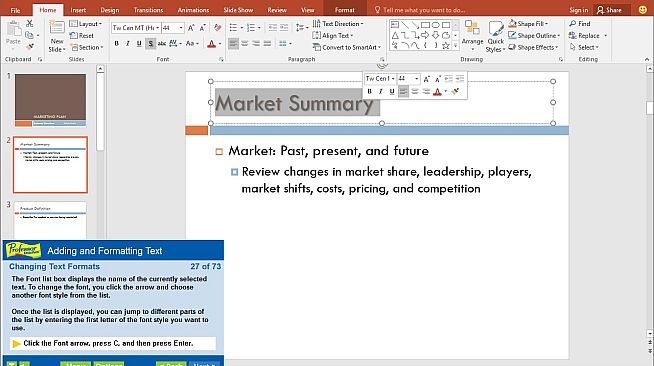Switch to the Animations tab
Image resolution: width=654 pixels, height=366 pixels.
[193, 10]
